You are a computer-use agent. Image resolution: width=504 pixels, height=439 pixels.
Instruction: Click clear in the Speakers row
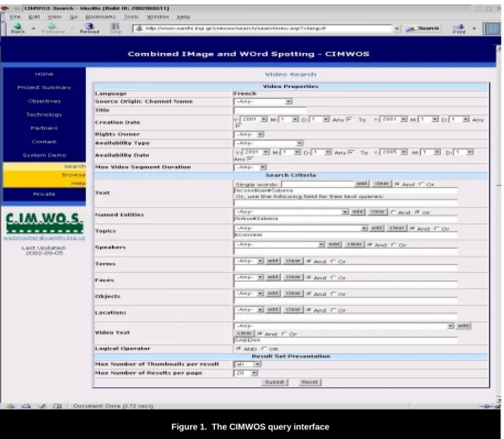354,244
